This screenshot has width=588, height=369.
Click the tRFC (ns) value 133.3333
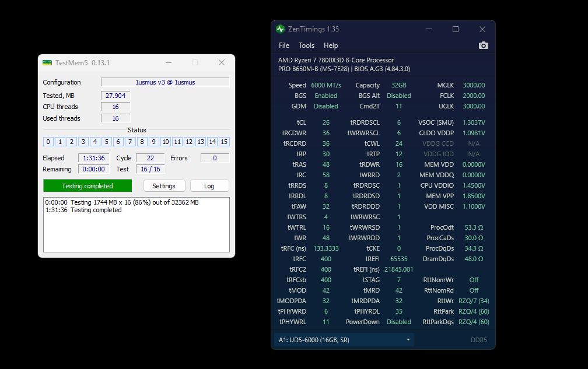pos(326,248)
